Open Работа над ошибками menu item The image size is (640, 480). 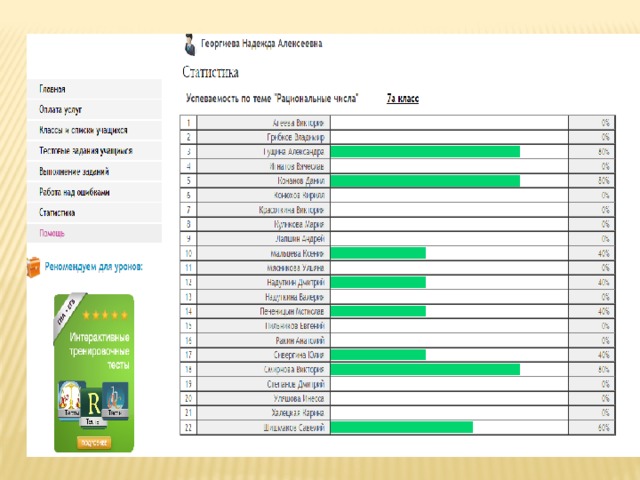click(x=94, y=192)
